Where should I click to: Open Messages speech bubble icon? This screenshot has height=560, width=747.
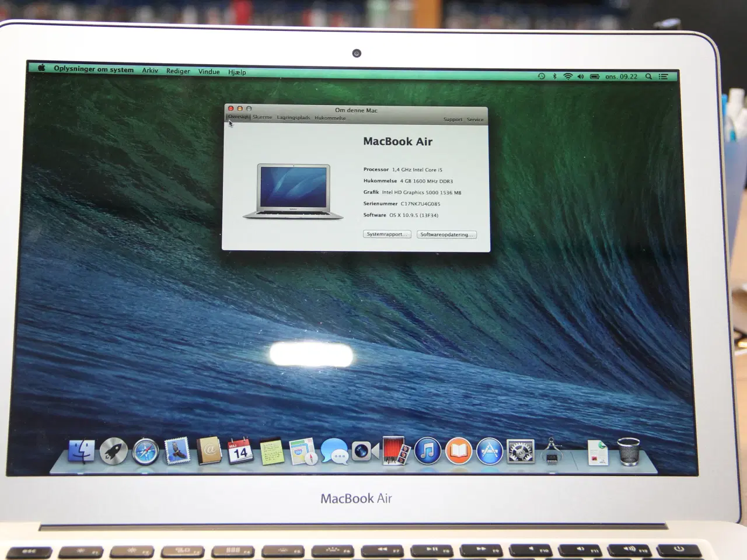pos(334,452)
